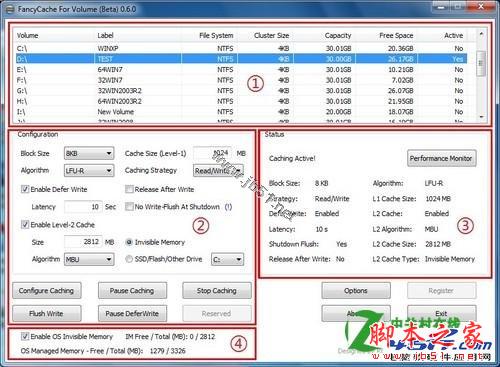The image size is (500, 367).
Task: Select the F:\ 32WIN7 volume row
Action: [x=241, y=80]
